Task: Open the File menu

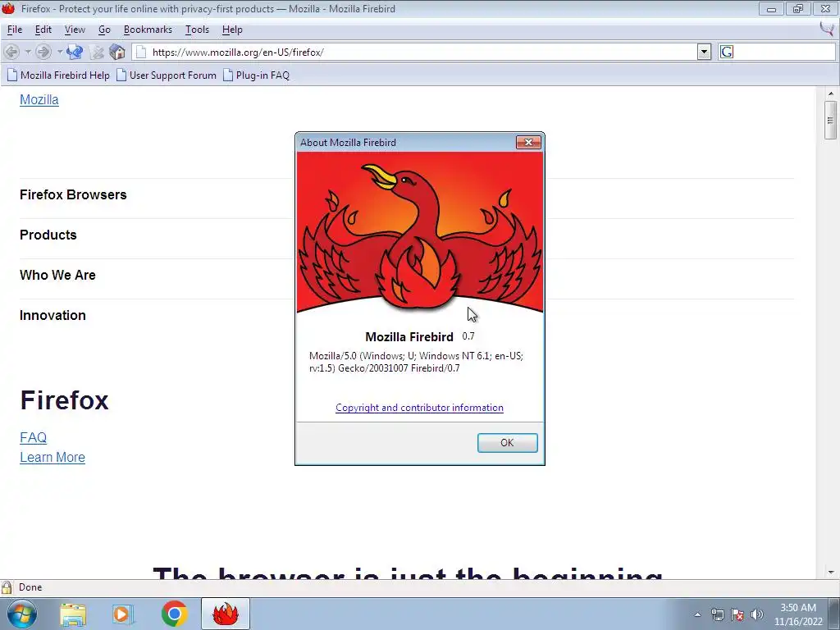Action: 15,30
